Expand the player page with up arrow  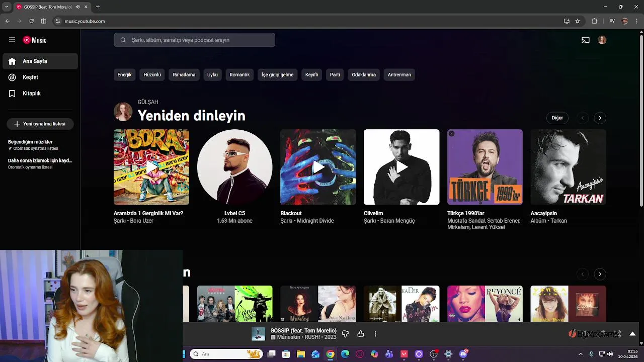pyautogui.click(x=632, y=334)
